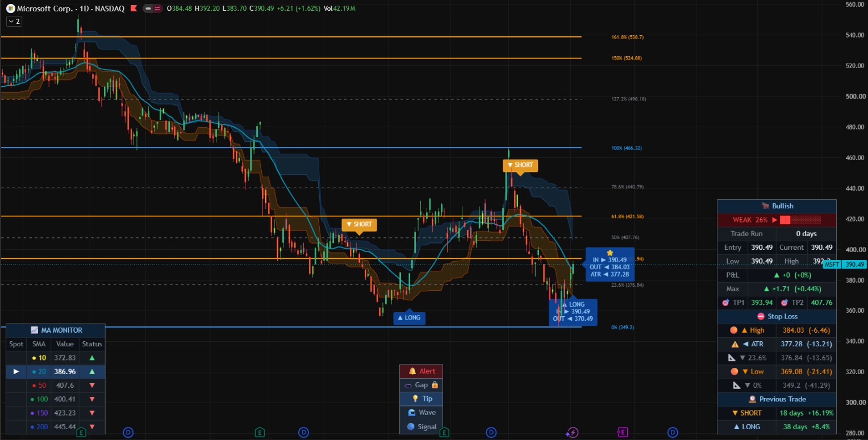Select the Tip row in the center panel

pyautogui.click(x=421, y=399)
